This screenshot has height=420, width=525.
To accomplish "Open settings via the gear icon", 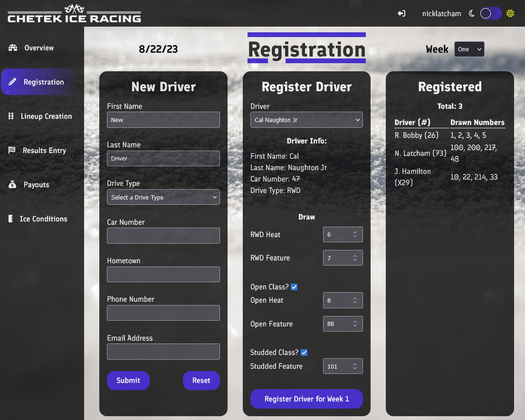I will [510, 13].
